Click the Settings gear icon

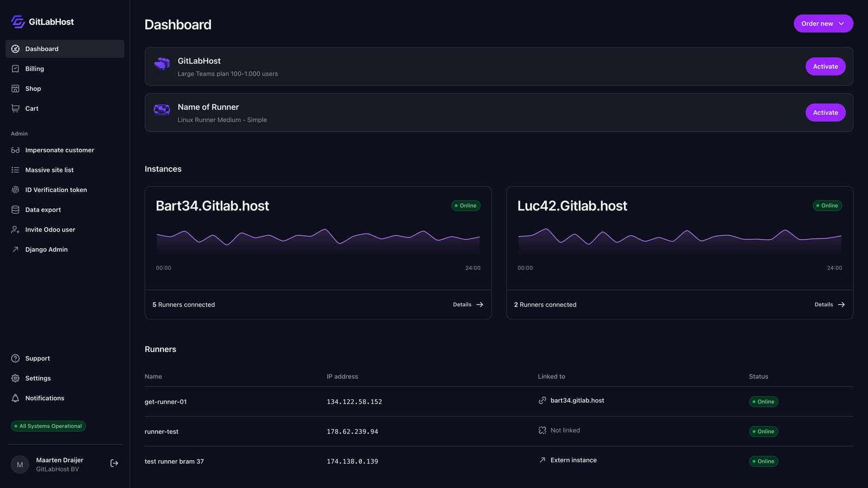click(x=15, y=378)
